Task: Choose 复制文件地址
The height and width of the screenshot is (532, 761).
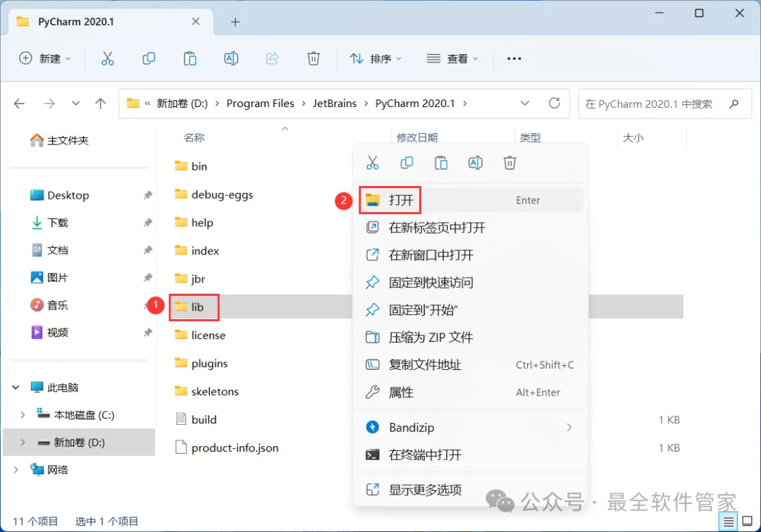Action: (x=470, y=364)
